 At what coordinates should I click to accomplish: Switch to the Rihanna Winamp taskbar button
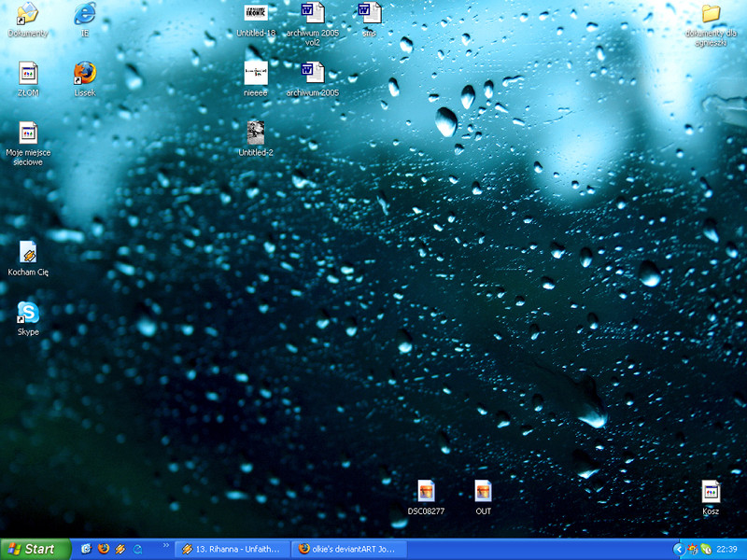232,549
